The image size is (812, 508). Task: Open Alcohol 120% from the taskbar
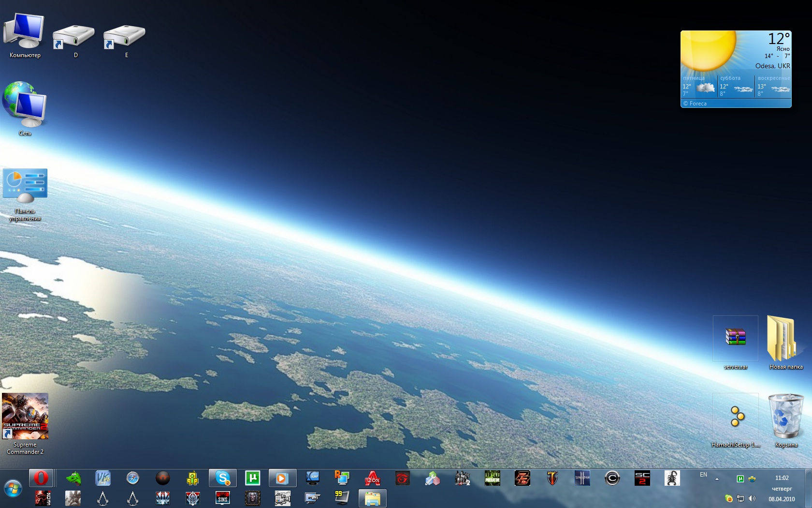click(373, 478)
